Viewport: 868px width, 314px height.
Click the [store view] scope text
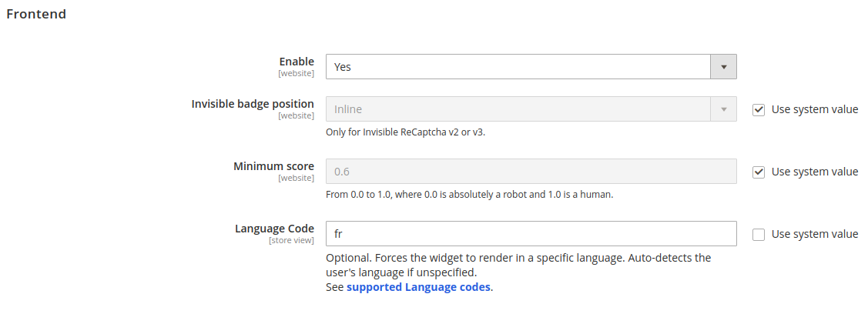coord(291,240)
